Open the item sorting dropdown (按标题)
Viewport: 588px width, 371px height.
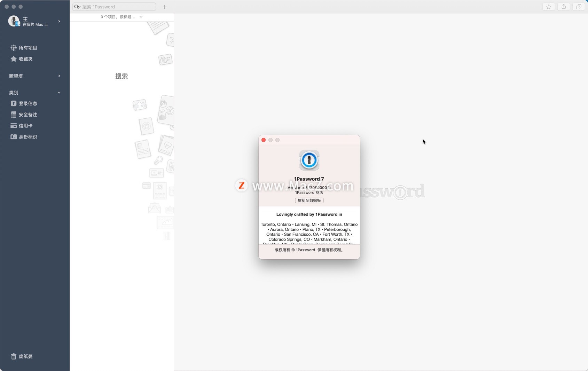click(121, 17)
